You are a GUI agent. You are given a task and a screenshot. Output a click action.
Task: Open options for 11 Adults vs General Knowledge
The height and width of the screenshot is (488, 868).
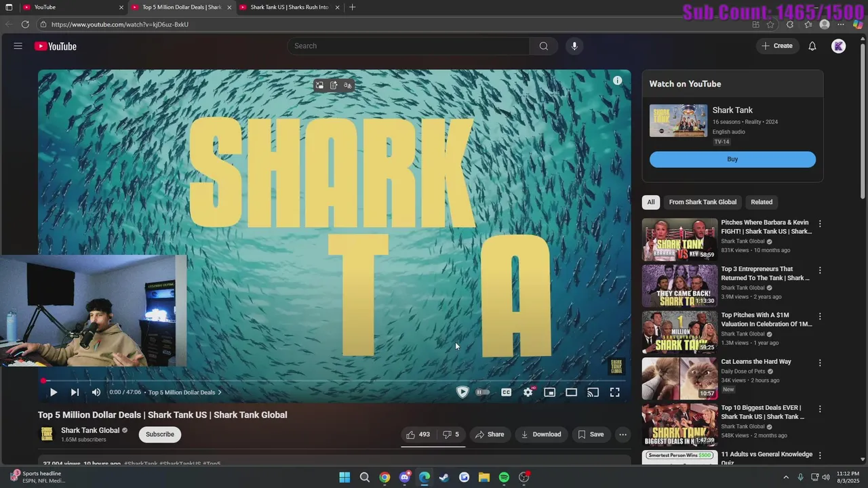coord(820,455)
